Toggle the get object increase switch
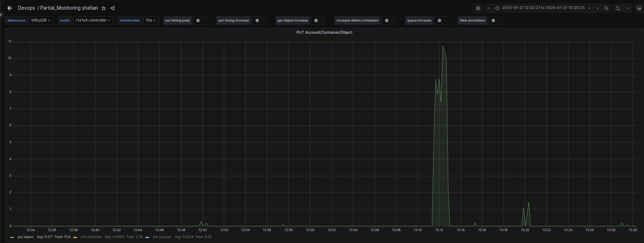Image resolution: width=644 pixels, height=243 pixels. [318, 20]
